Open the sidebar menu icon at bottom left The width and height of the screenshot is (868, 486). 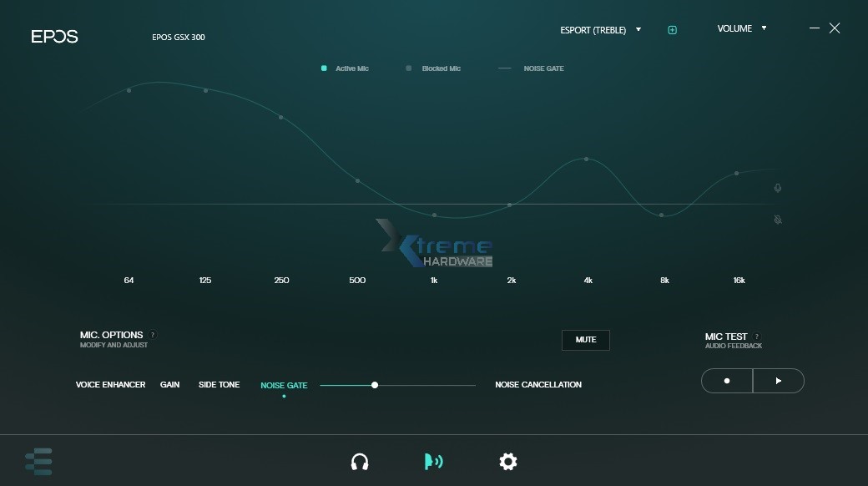38,462
